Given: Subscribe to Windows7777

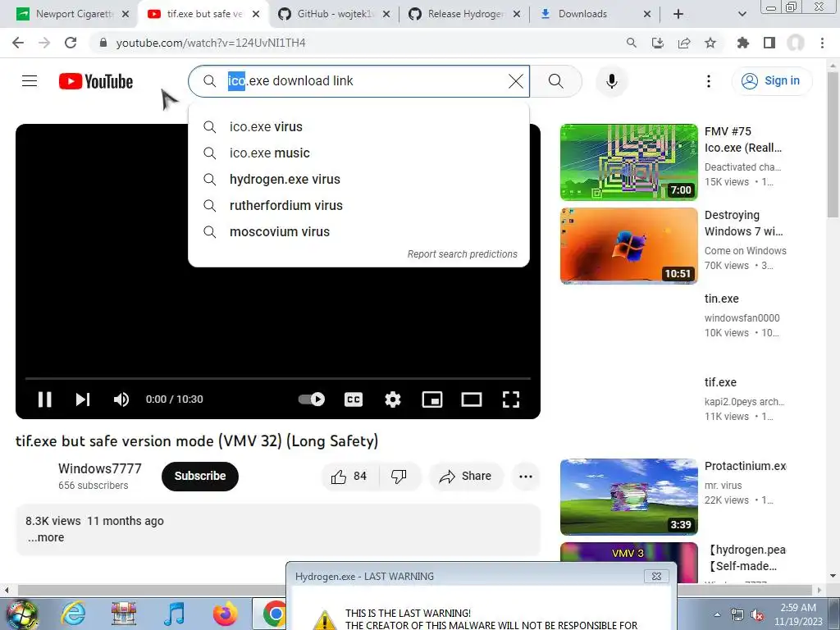Looking at the screenshot, I should pyautogui.click(x=200, y=477).
